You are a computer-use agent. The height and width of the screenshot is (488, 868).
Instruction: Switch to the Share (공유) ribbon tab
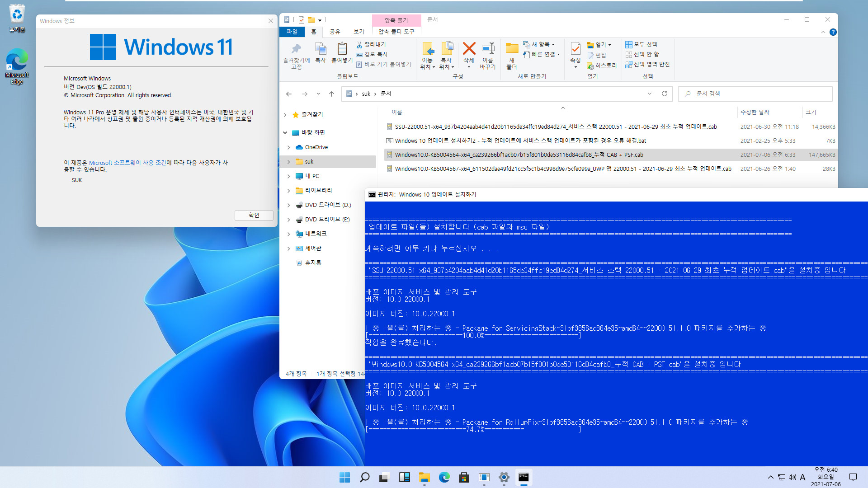335,32
